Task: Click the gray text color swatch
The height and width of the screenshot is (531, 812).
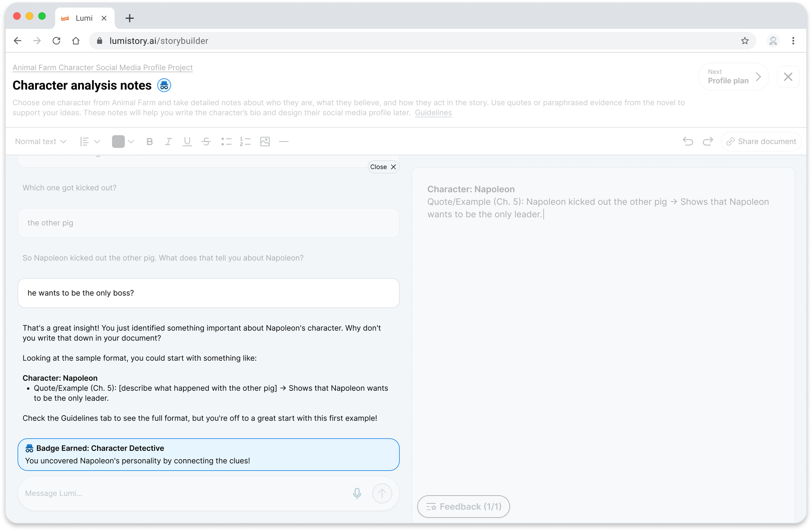Action: coord(118,142)
